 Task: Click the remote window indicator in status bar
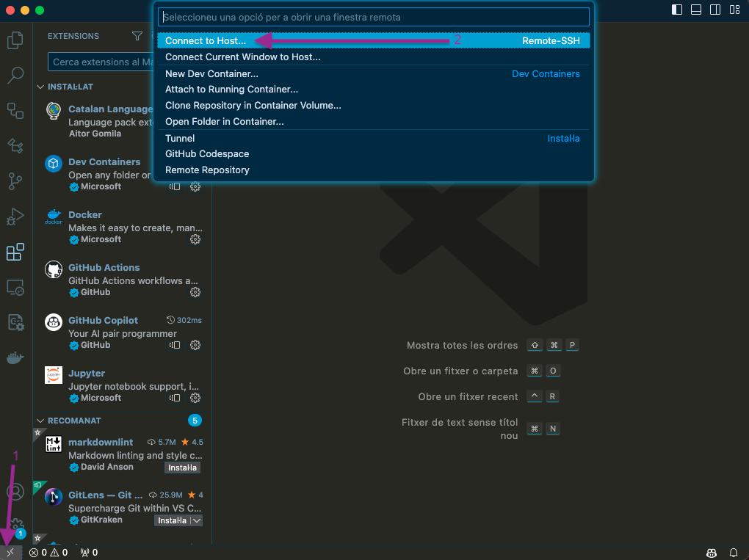10,553
